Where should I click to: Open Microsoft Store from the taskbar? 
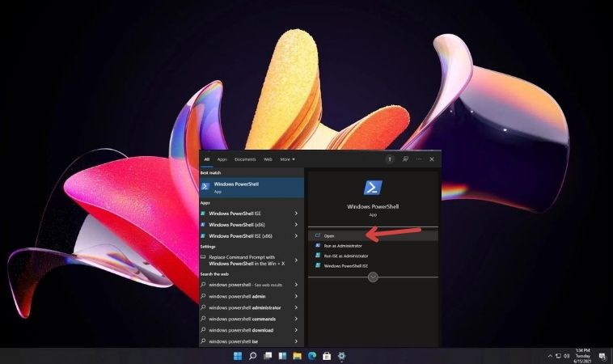click(326, 356)
